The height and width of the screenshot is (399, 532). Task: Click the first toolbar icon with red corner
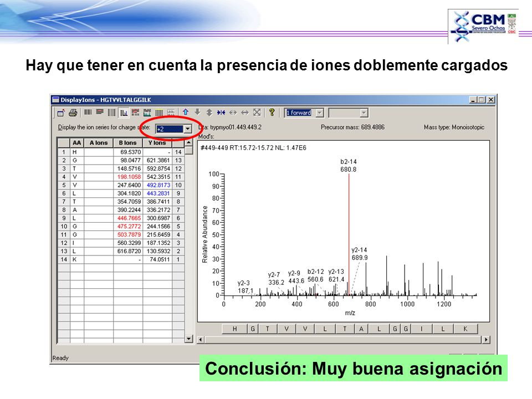pyautogui.click(x=61, y=112)
